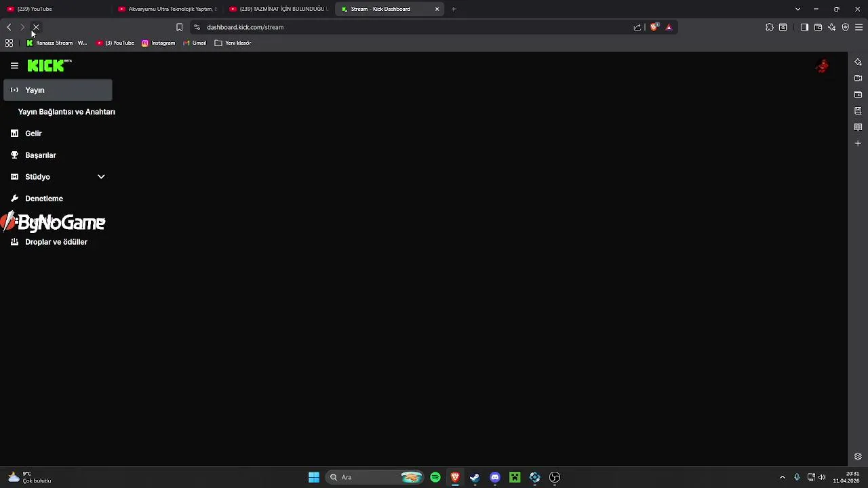The width and height of the screenshot is (868, 488).
Task: Open Başarılar in the sidebar
Action: pos(41,155)
